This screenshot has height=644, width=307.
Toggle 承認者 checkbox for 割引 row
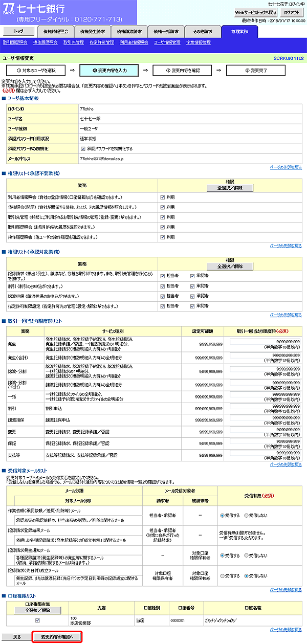coord(193,286)
